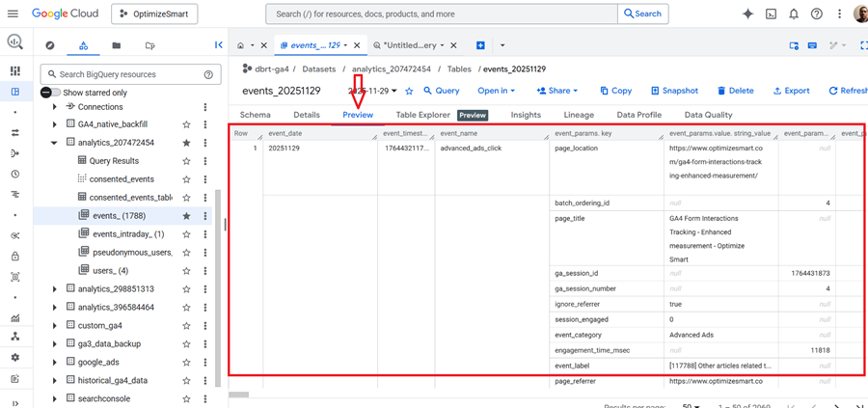This screenshot has height=408, width=868.
Task: Open Gemini sparkle assistant icon
Action: 747,14
